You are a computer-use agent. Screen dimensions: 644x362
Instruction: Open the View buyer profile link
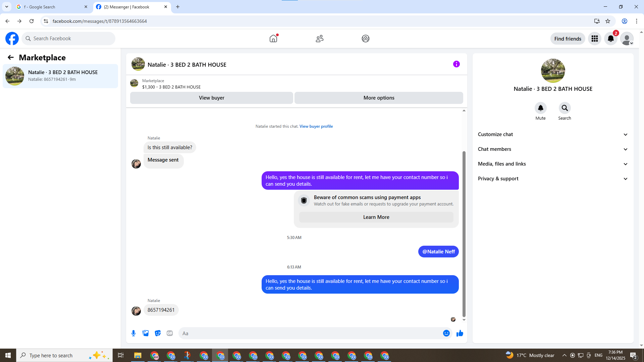point(316,126)
